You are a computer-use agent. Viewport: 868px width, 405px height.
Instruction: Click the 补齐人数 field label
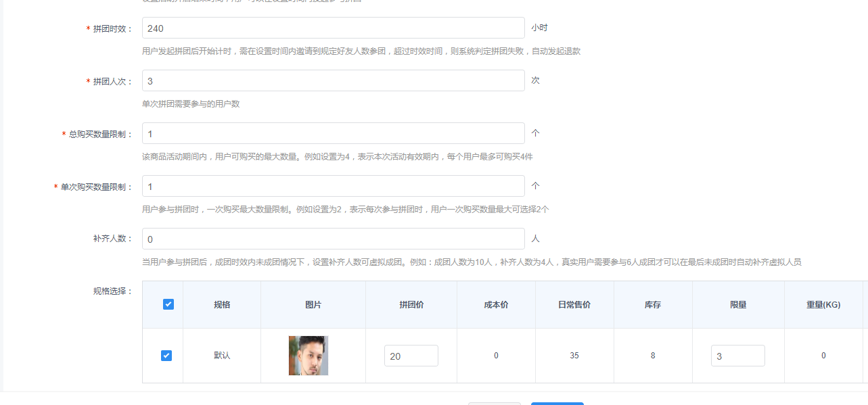tap(113, 240)
